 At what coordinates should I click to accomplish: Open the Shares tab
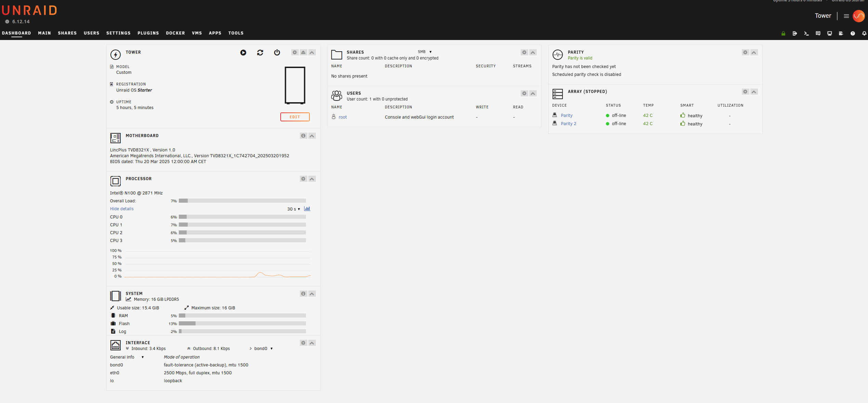click(67, 33)
